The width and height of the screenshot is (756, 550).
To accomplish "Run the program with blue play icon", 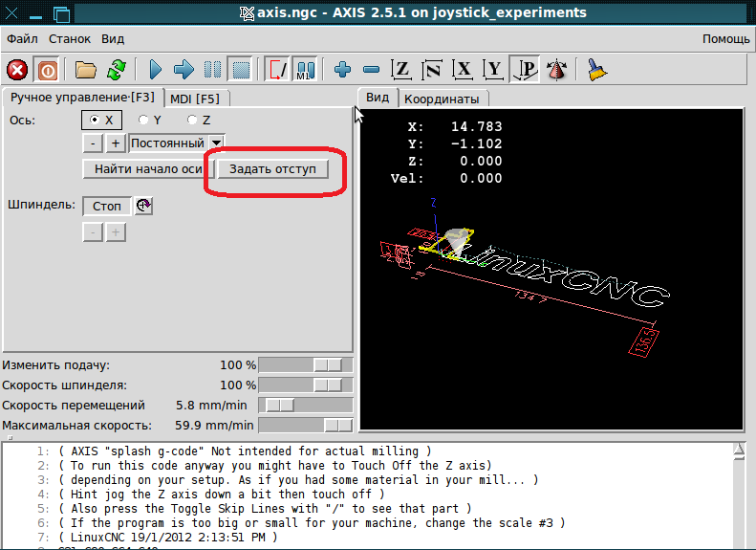I will pos(156,70).
